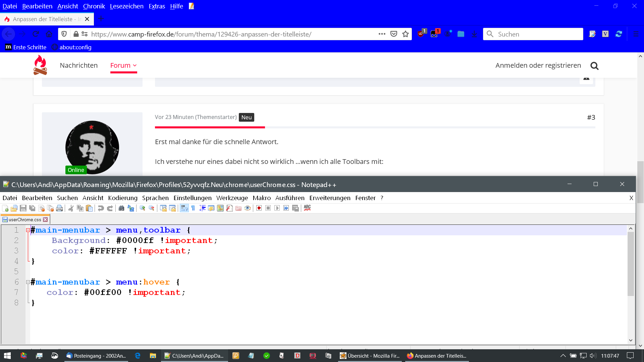Click the spell check ABC icon
This screenshot has height=362, width=644.
click(307, 208)
